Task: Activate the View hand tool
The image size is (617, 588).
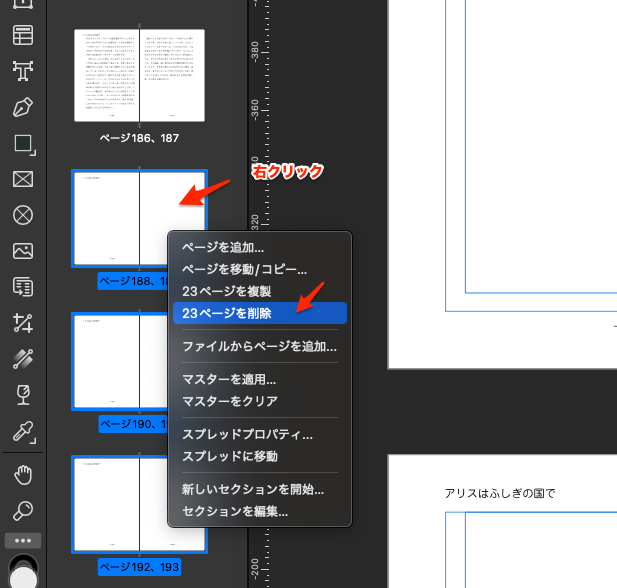Action: click(23, 474)
